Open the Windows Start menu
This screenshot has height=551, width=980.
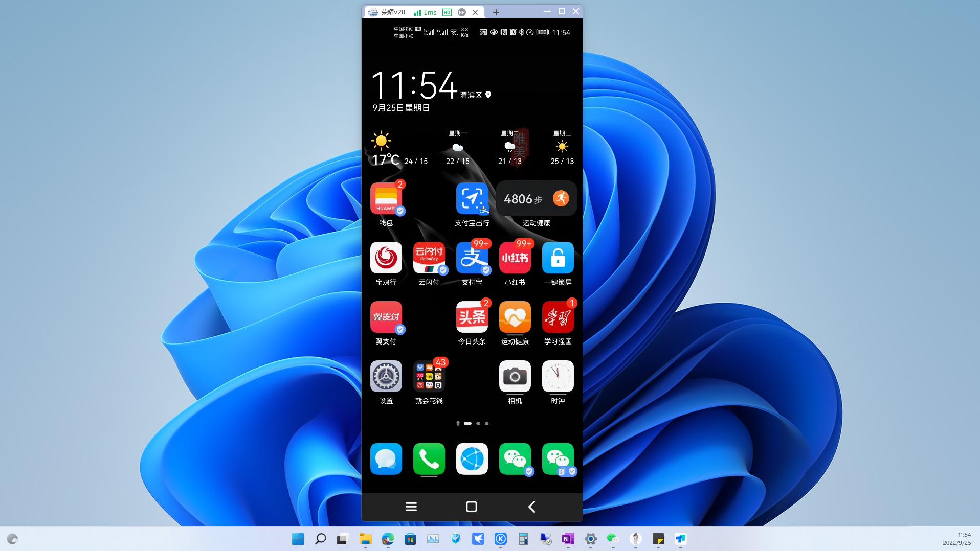(298, 539)
